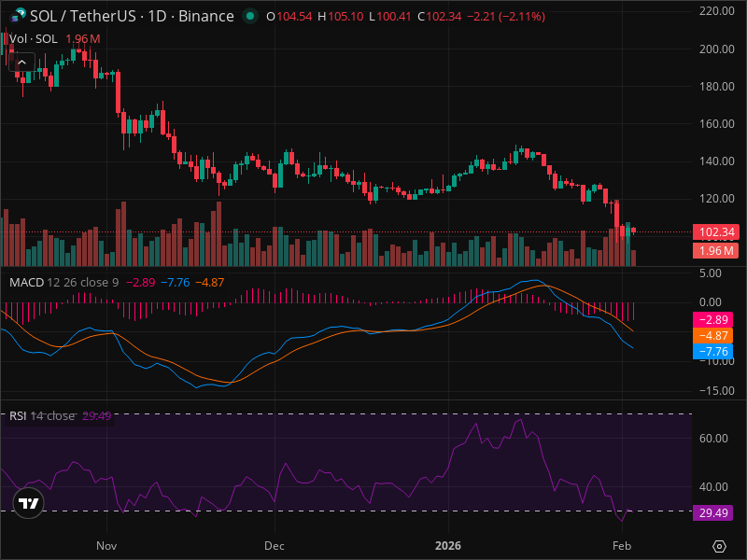Click the −2.89 value in MACD legend
This screenshot has height=560, width=747.
click(x=141, y=283)
